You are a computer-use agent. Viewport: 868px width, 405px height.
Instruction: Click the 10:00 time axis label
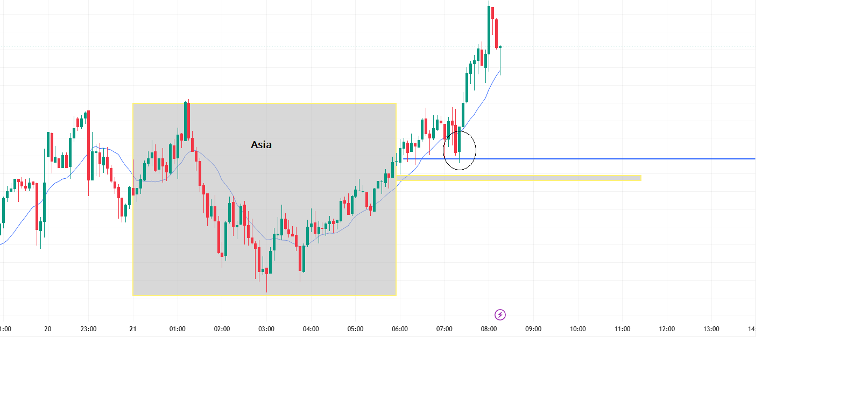578,329
